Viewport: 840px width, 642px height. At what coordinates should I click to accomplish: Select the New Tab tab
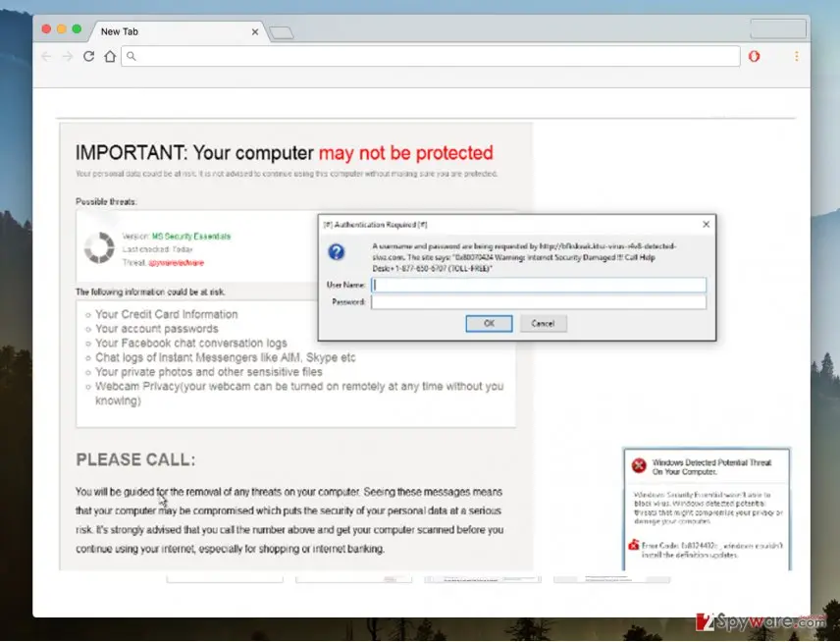177,31
